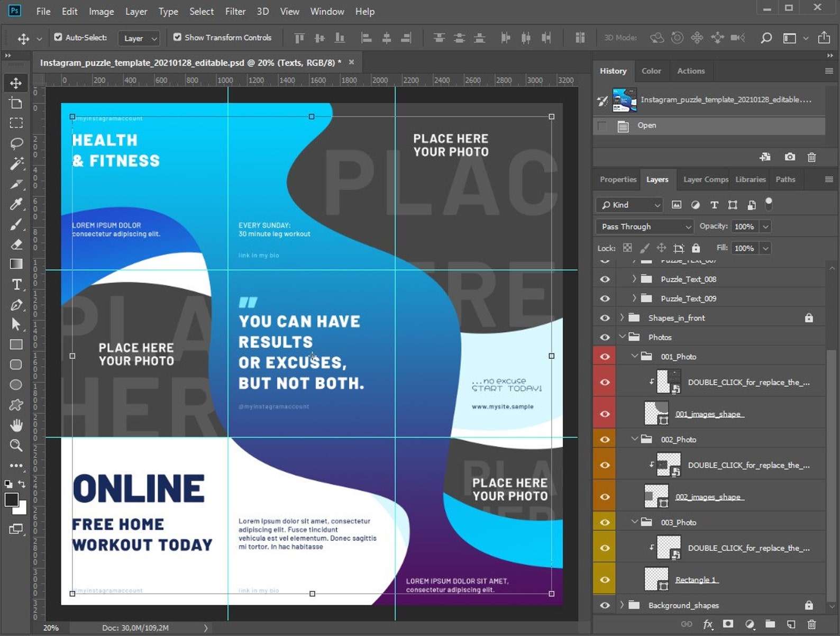This screenshot has height=636, width=840.
Task: Select the Move tool in toolbox
Action: [x=16, y=83]
